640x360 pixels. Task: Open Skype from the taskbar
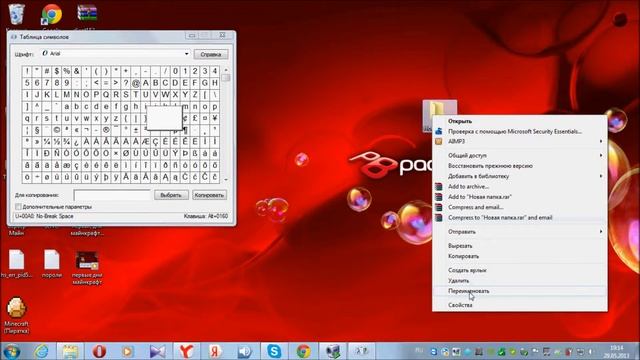coord(273,351)
